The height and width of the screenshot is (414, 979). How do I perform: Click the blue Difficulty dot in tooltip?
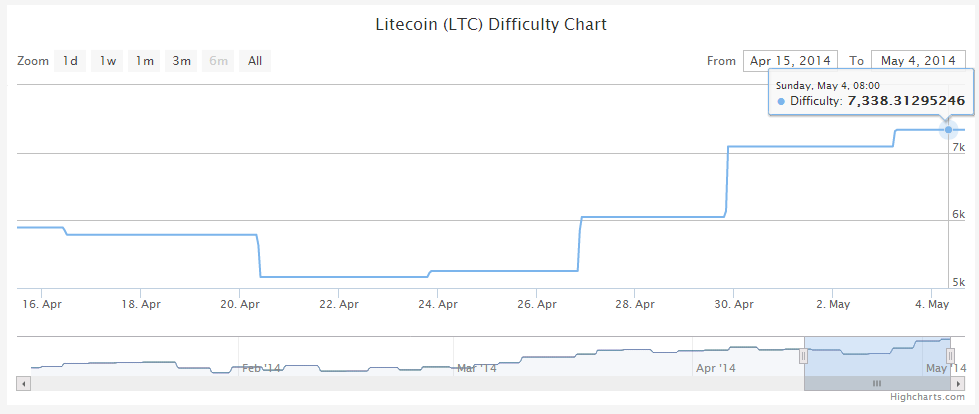pyautogui.click(x=781, y=101)
